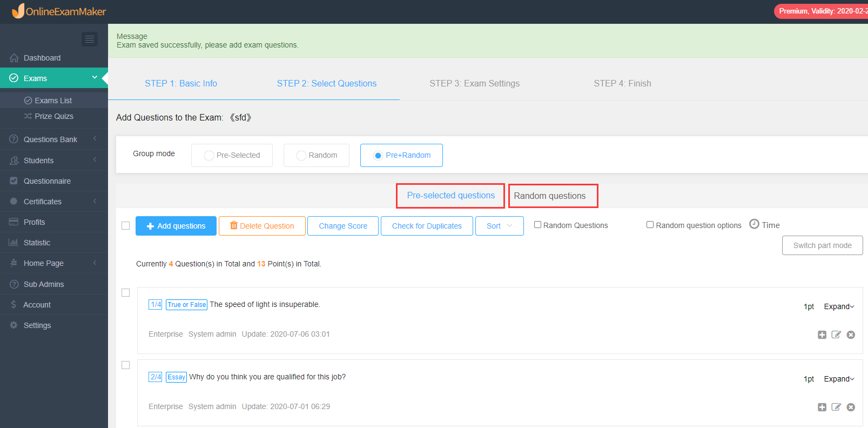Click the Questionnaire checkbox icon
868x428 pixels.
(14, 181)
